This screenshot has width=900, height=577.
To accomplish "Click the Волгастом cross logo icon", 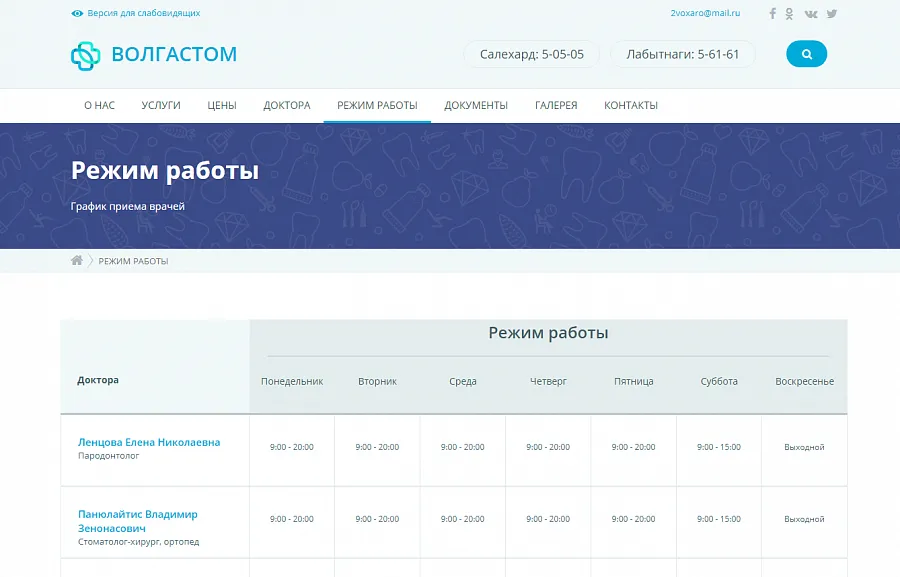I will 86,56.
